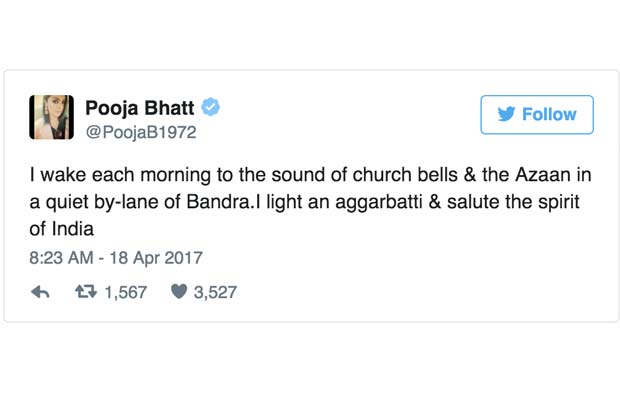Like the tweet via heart icon

[x=180, y=292]
